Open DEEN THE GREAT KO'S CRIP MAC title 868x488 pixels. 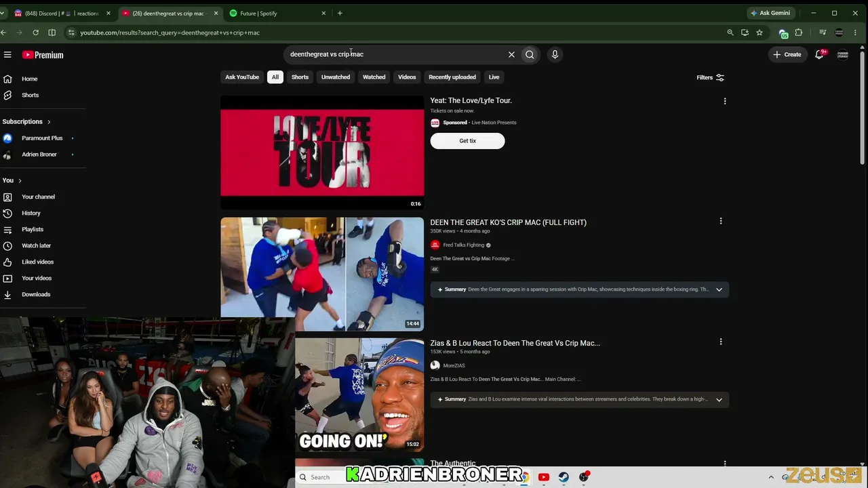click(508, 222)
